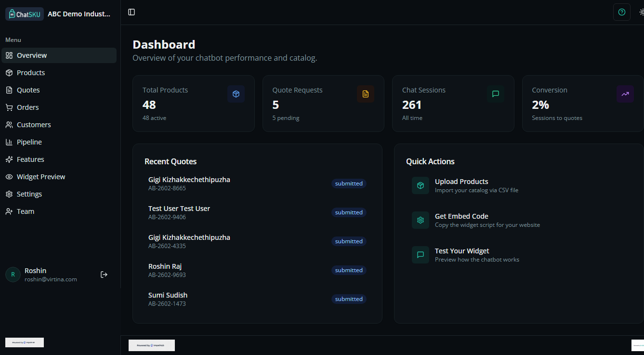Open the Powered by badge link
The width and height of the screenshot is (644, 355).
[x=151, y=345]
